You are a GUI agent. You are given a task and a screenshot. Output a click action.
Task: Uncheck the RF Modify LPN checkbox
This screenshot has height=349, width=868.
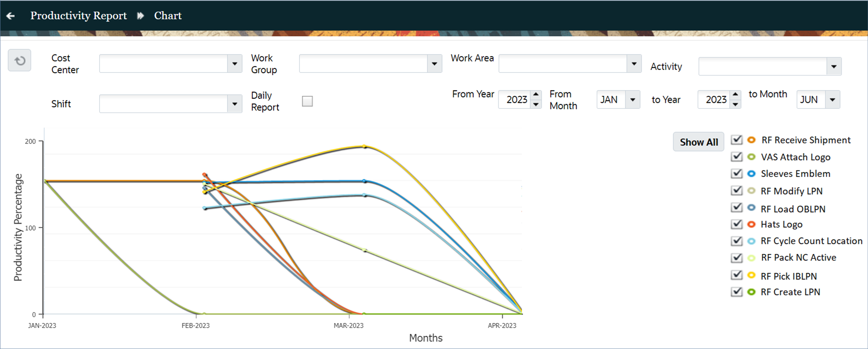click(737, 191)
